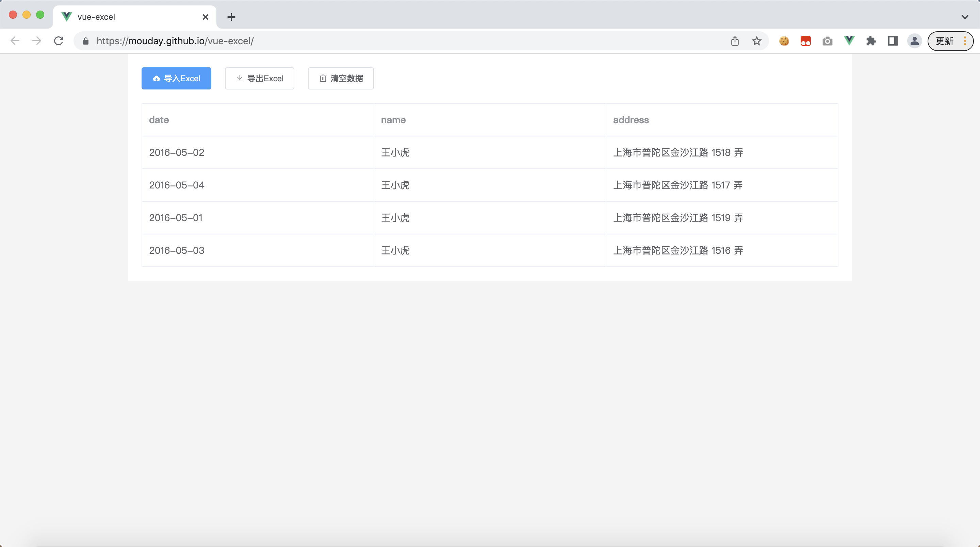Click the 更新 update button
The image size is (980, 547).
[x=945, y=41]
